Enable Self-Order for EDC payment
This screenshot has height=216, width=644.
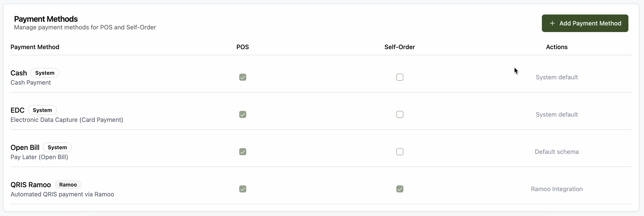[399, 115]
